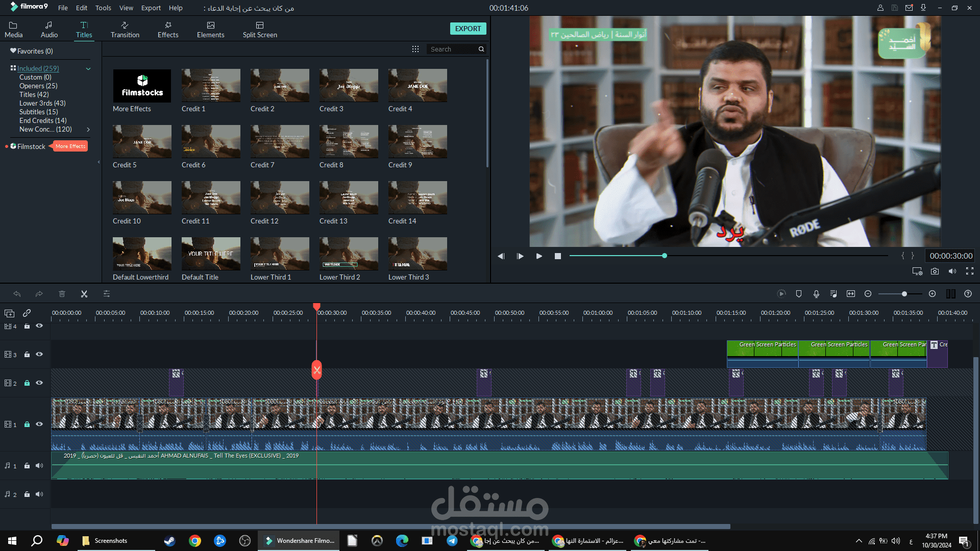The height and width of the screenshot is (551, 980).
Task: Click the timeline zoom slider handle
Action: point(904,294)
